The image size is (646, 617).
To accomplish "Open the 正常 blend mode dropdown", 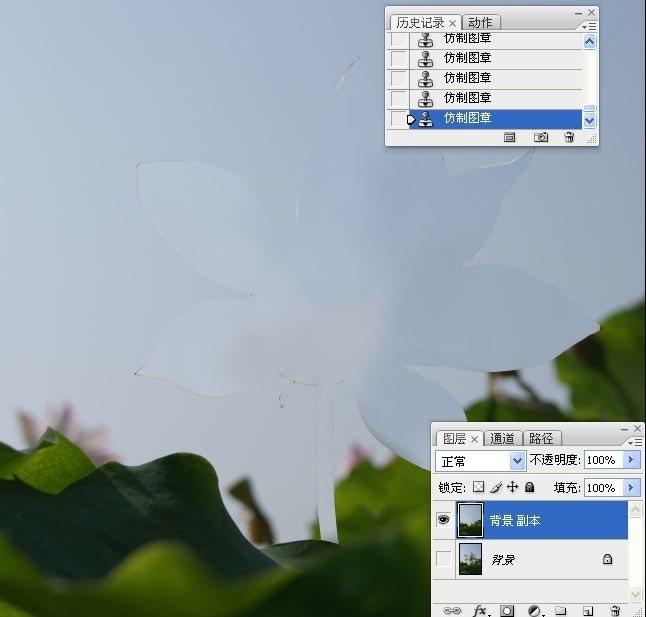I will 518,461.
